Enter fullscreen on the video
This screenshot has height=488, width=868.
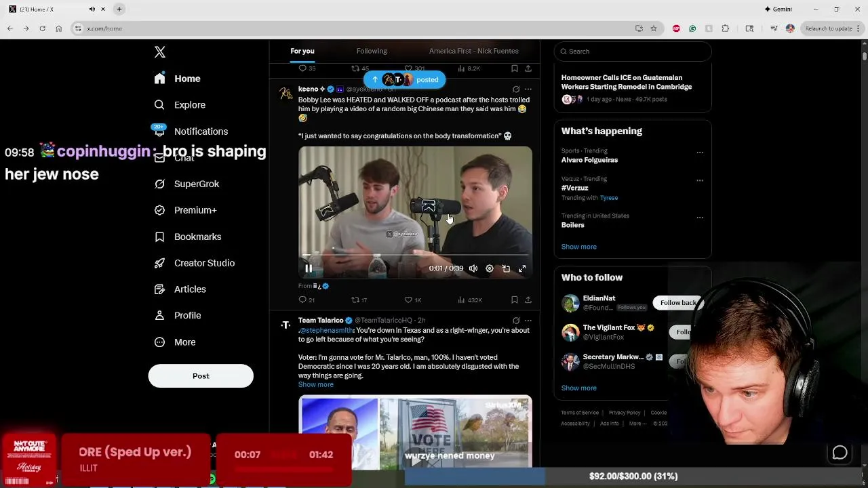[x=522, y=268]
